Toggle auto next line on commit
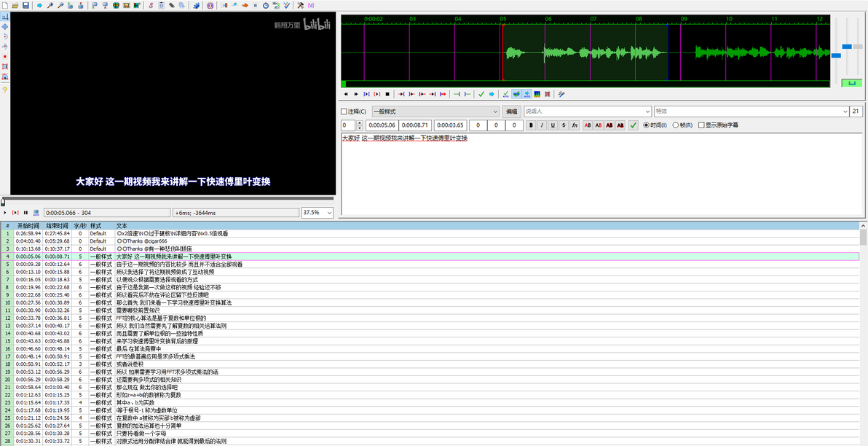This screenshot has height=446, width=868. pos(516,94)
